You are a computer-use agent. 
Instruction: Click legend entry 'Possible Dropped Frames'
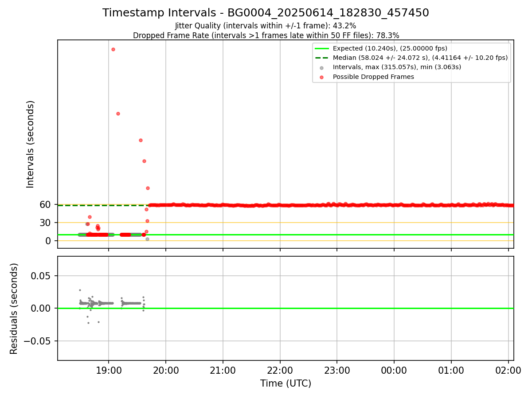pos(373,77)
